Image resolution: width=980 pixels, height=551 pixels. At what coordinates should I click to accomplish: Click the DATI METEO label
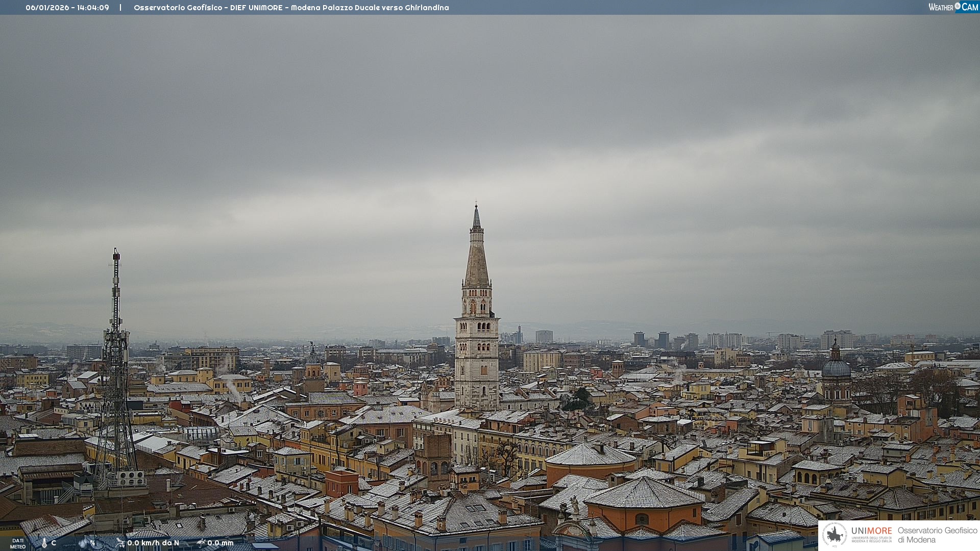pyautogui.click(x=18, y=543)
